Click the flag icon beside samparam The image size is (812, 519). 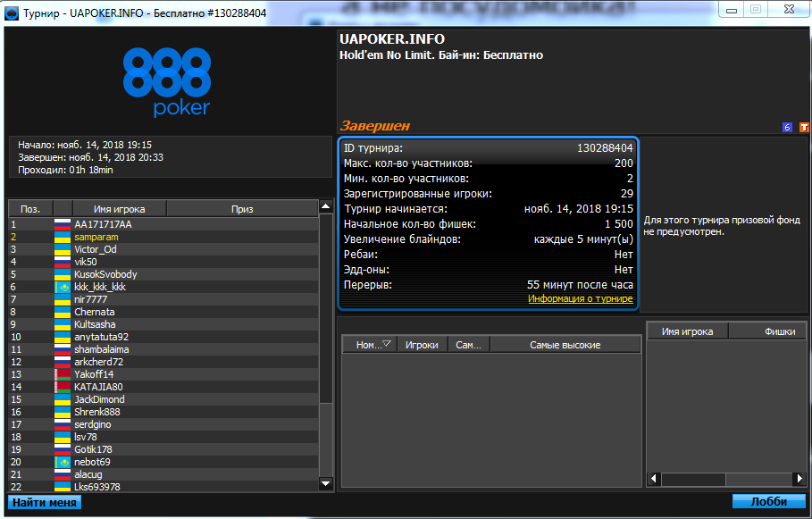pos(63,237)
